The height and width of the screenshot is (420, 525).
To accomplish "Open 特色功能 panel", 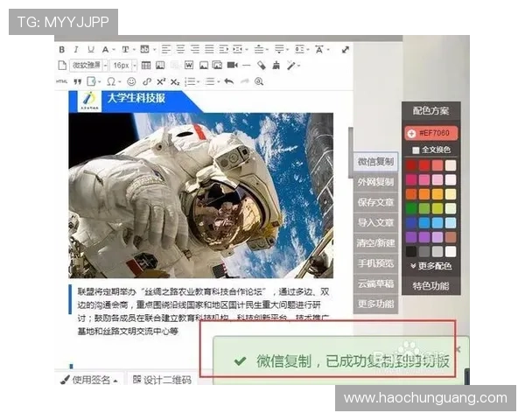I will click(430, 286).
